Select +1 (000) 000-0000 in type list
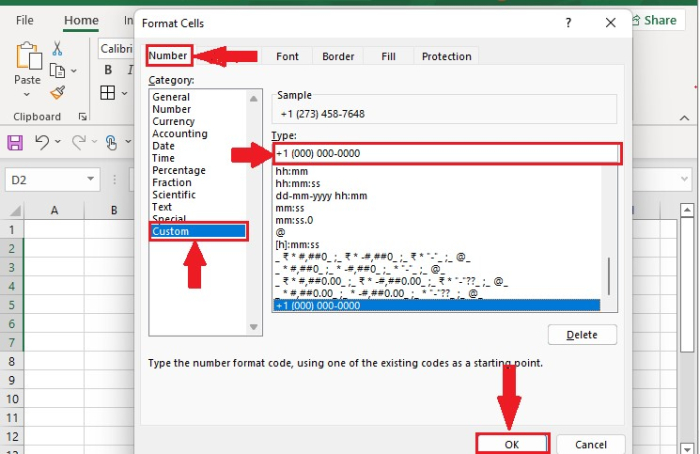The width and height of the screenshot is (700, 454). (437, 306)
